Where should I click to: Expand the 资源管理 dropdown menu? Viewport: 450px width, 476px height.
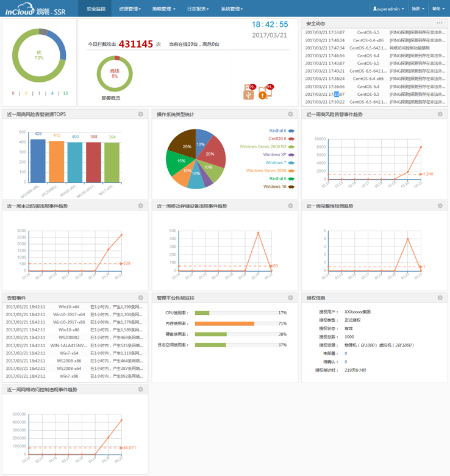[x=130, y=9]
